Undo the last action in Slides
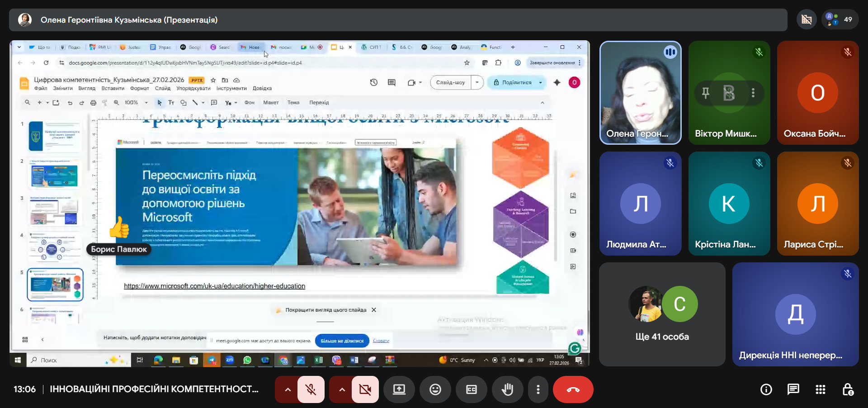868x408 pixels. (70, 103)
